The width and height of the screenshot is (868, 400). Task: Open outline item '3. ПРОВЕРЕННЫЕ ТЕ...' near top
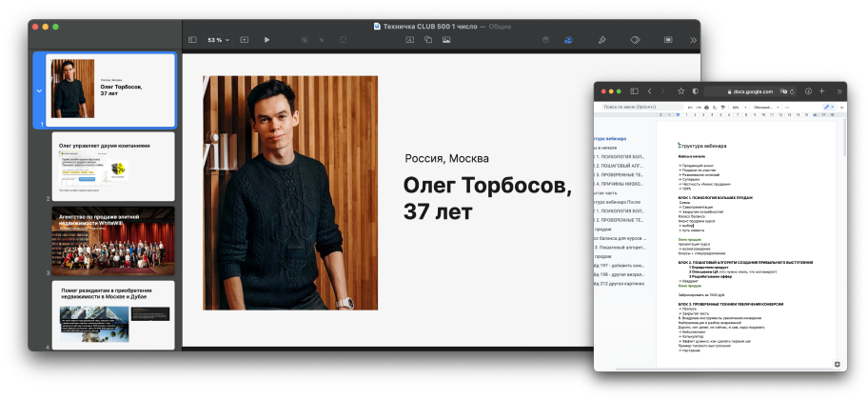click(x=620, y=174)
